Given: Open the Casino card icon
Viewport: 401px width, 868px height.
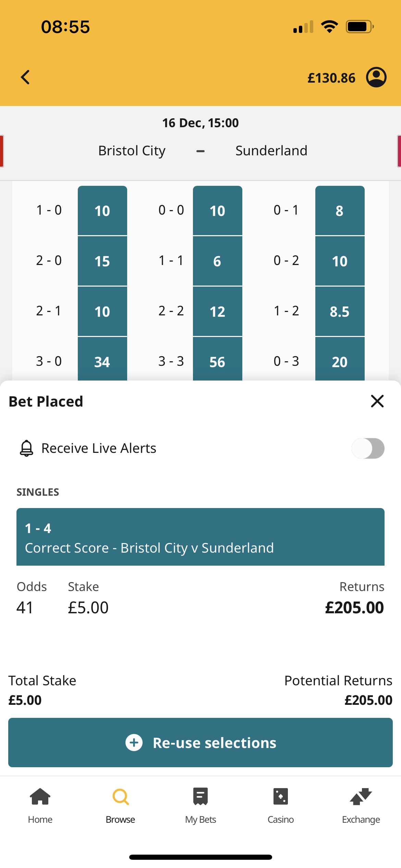Looking at the screenshot, I should click(x=281, y=796).
